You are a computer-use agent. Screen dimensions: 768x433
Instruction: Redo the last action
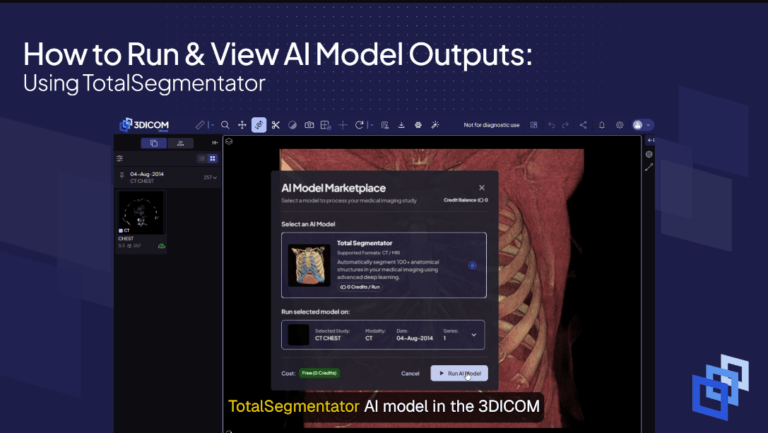(566, 125)
